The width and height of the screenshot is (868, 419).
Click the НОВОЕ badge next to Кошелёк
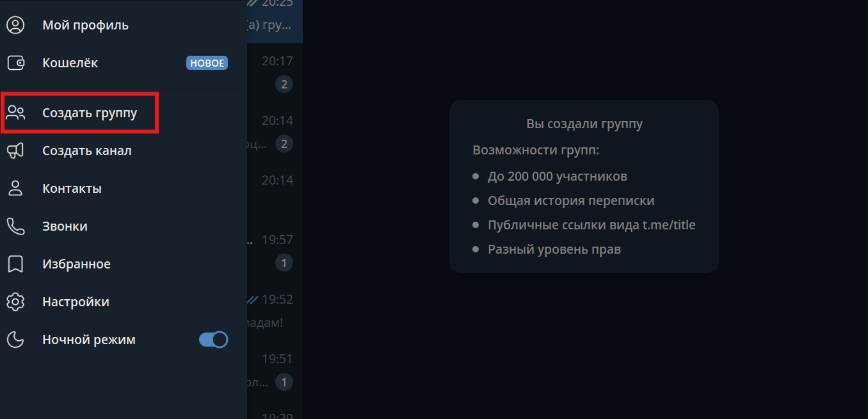click(207, 62)
